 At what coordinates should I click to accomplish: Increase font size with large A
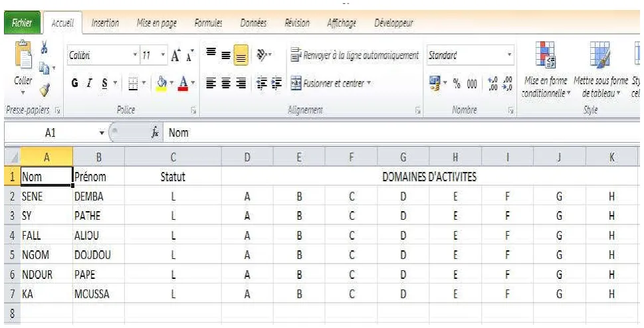pos(175,55)
